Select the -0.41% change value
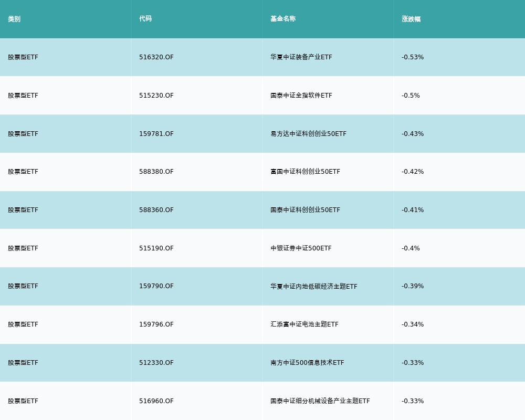525x420 pixels. (413, 210)
